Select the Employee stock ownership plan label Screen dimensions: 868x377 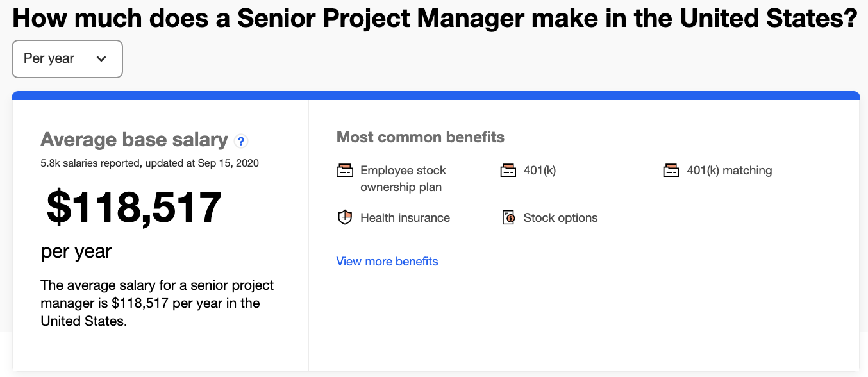tap(403, 179)
